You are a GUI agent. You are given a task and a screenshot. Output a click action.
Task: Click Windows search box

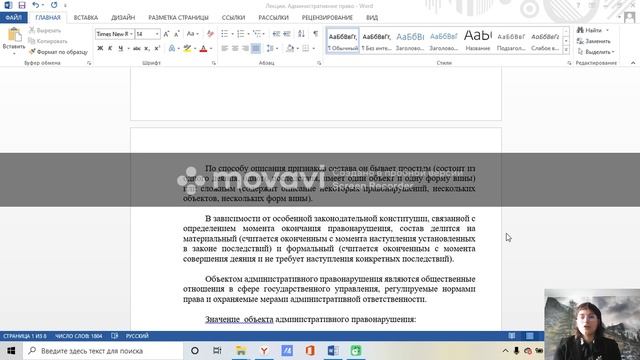point(103,351)
